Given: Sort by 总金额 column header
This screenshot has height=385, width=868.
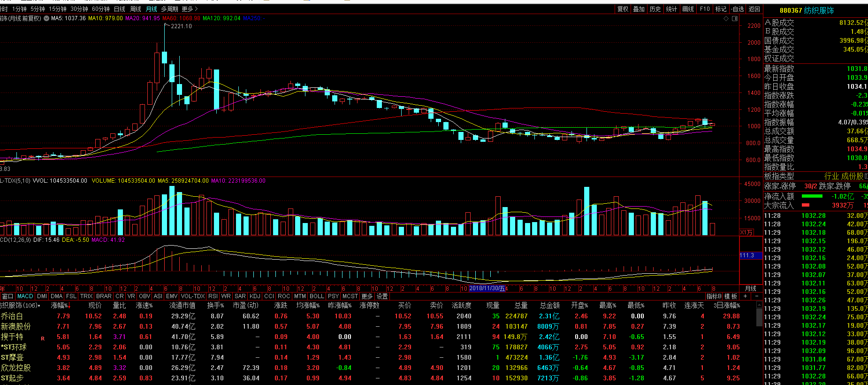Looking at the screenshot, I should tap(549, 306).
